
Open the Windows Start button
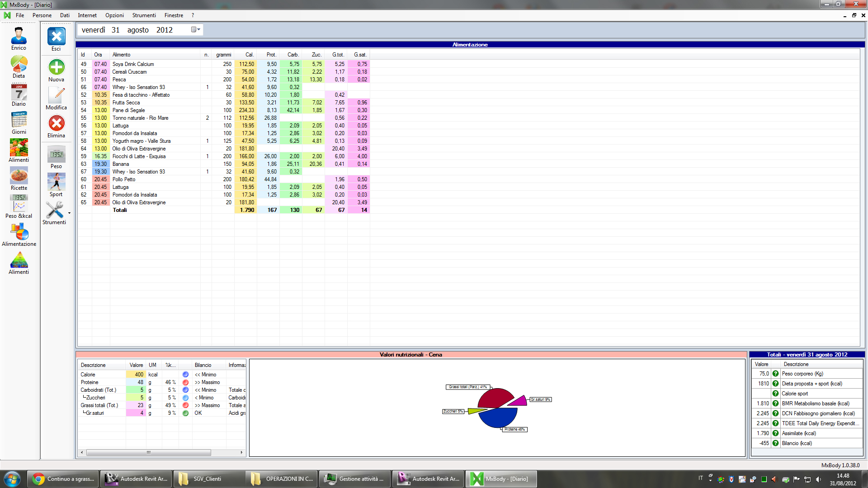click(x=12, y=479)
